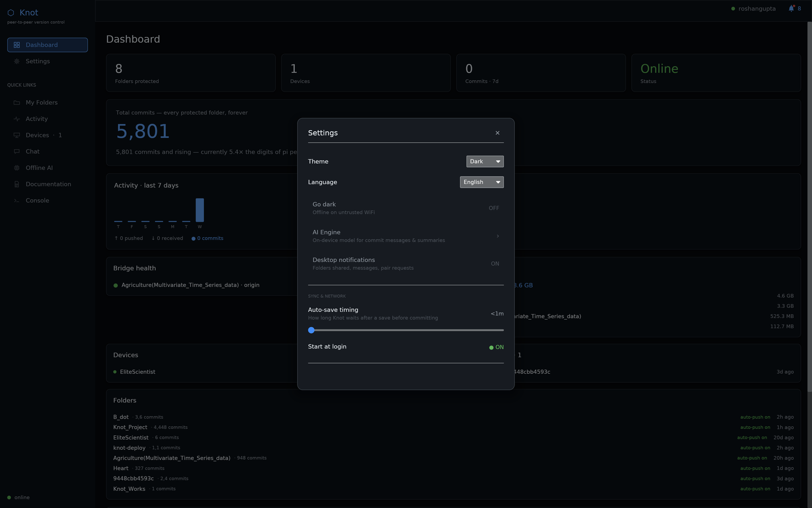Click the Commits 7d stat card

pyautogui.click(x=541, y=73)
